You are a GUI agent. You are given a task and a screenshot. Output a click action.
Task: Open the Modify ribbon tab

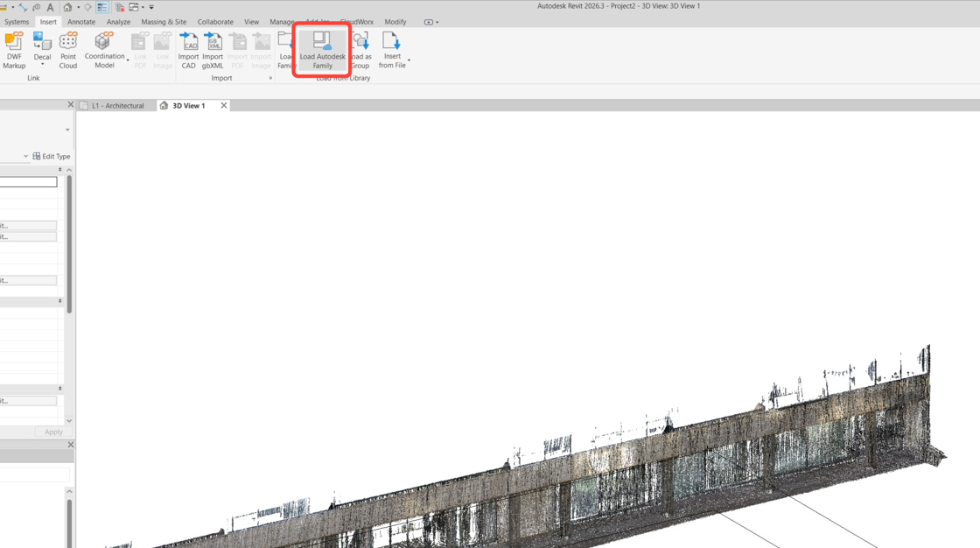[x=395, y=22]
